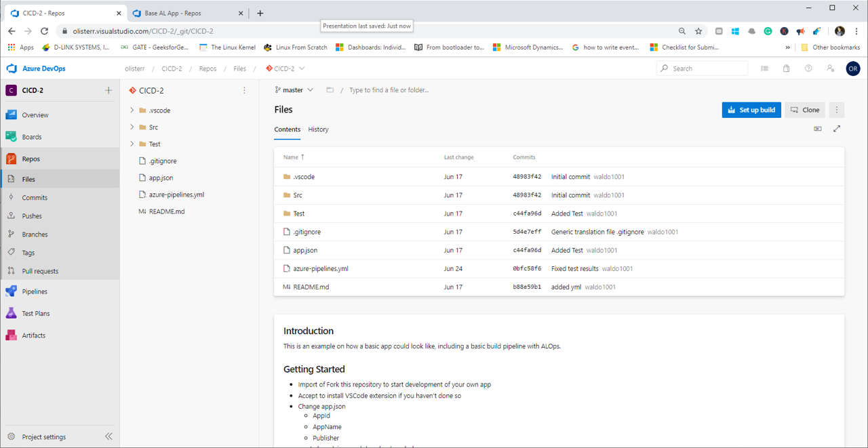Open the Pushes page
Viewport: 868px width, 448px height.
coord(32,216)
